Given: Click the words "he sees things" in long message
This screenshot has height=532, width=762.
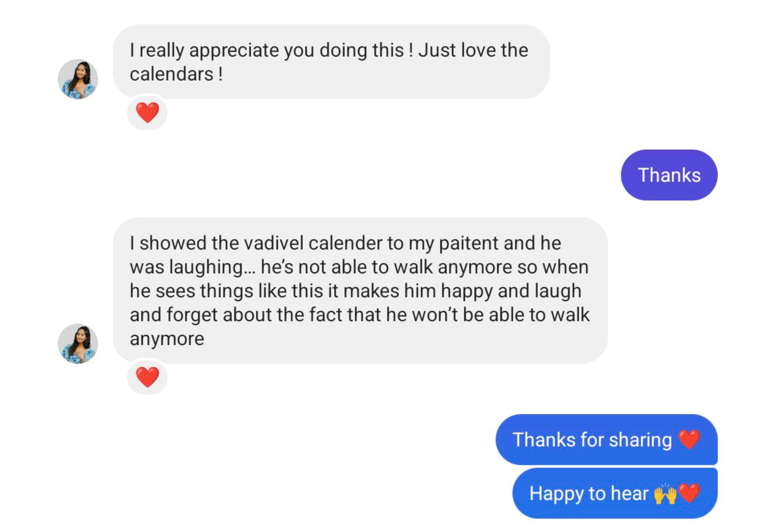Looking at the screenshot, I should tap(191, 291).
